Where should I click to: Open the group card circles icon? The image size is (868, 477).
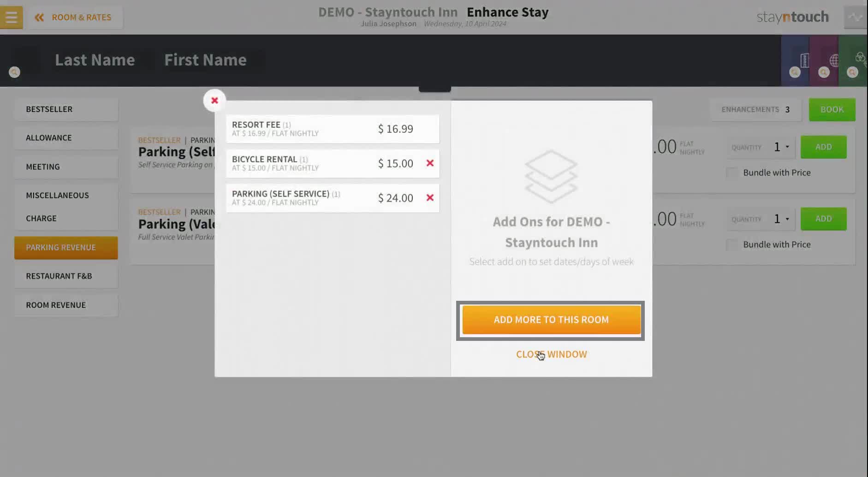tap(861, 58)
